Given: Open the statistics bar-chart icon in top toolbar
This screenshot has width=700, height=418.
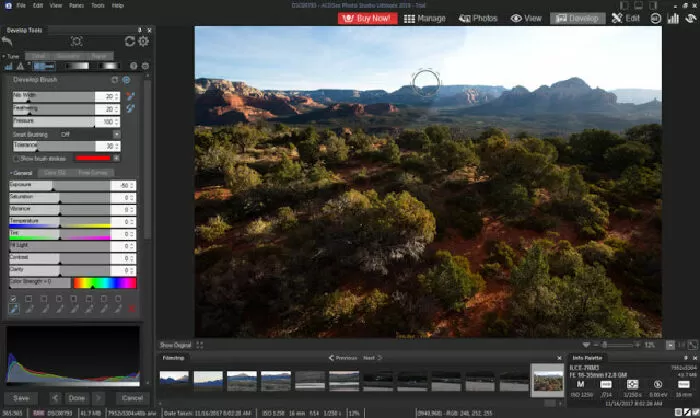Looking at the screenshot, I should (x=673, y=18).
